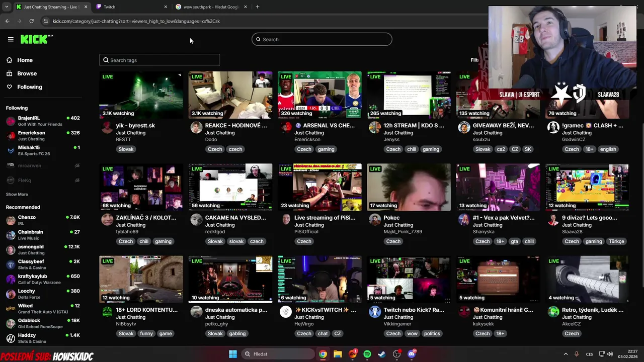Open the Twitch nebo Kick stream title
This screenshot has width=644, height=362.
[x=414, y=310]
